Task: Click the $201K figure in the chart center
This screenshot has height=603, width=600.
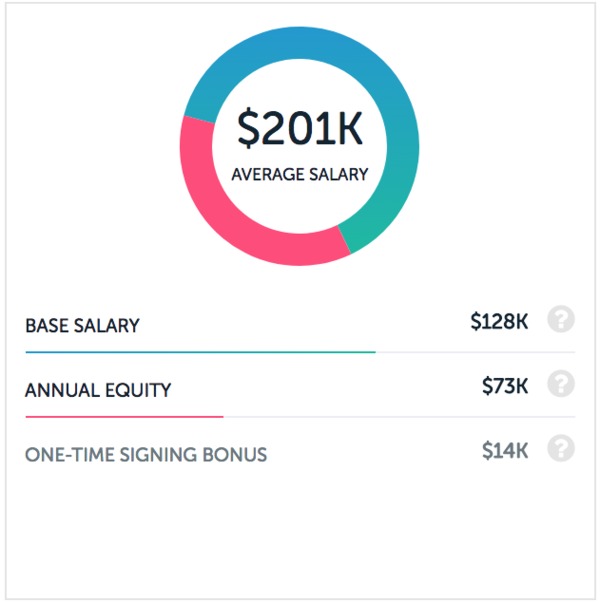Action: 300,128
